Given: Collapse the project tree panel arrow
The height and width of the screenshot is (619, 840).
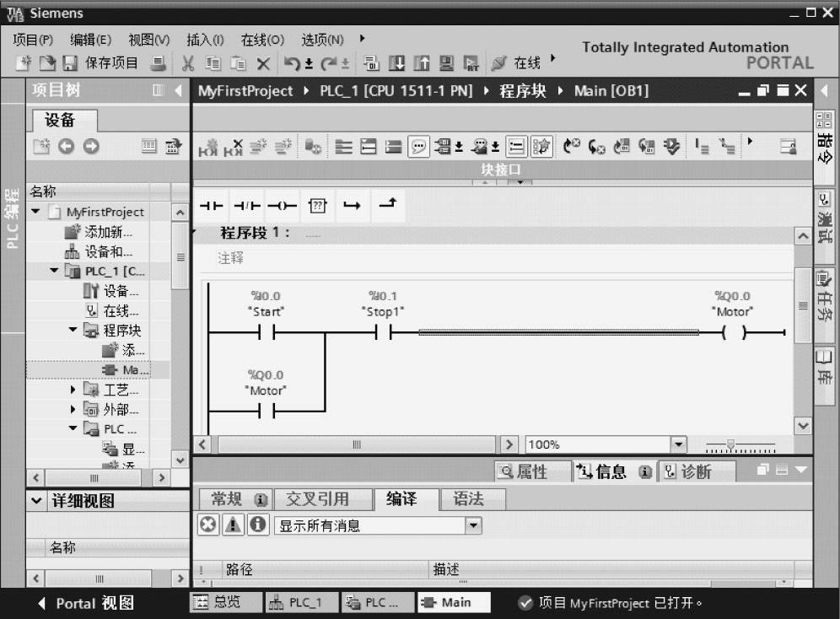Looking at the screenshot, I should 179,90.
